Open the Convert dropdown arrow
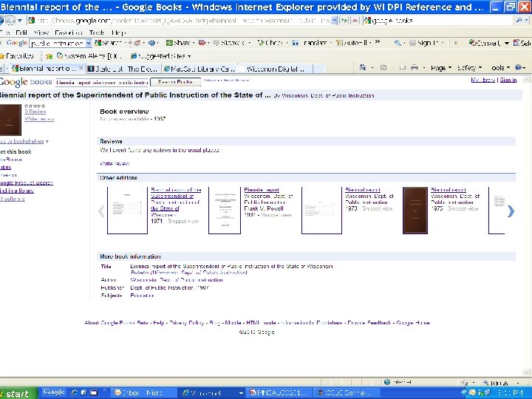The width and height of the screenshot is (532, 399). coord(507,43)
